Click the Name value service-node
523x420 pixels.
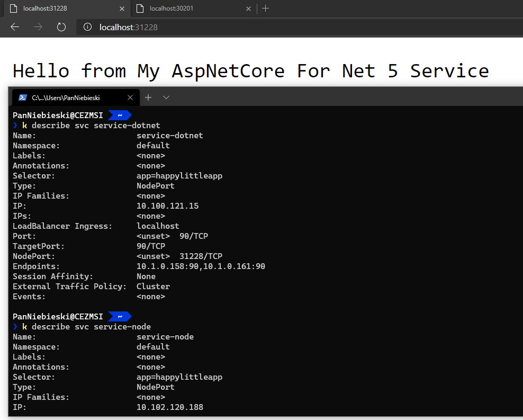pyautogui.click(x=165, y=337)
